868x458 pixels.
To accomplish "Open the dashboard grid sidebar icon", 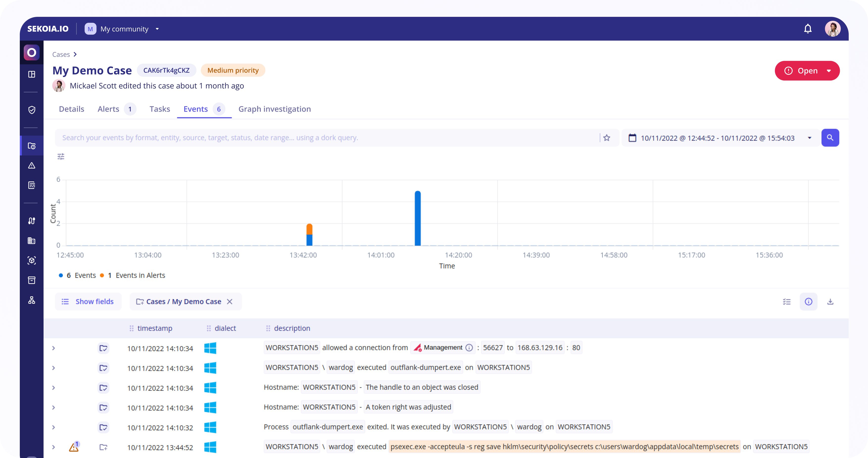I will click(32, 74).
